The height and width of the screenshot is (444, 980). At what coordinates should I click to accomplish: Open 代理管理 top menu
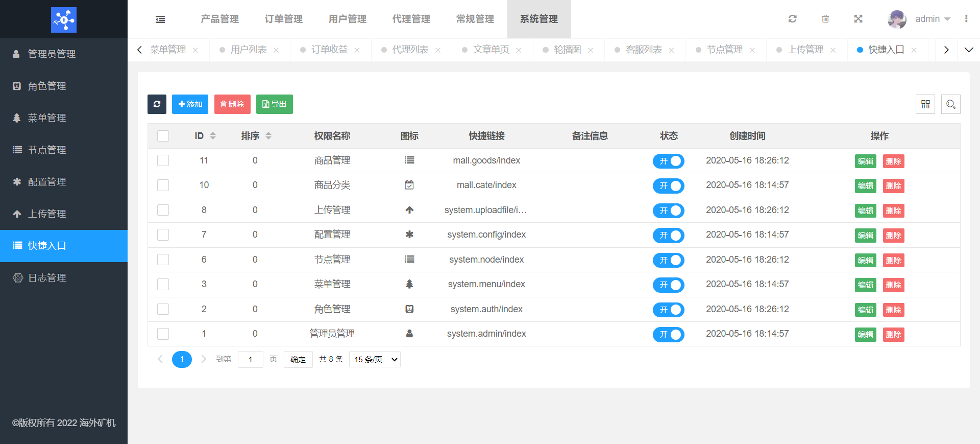(411, 19)
